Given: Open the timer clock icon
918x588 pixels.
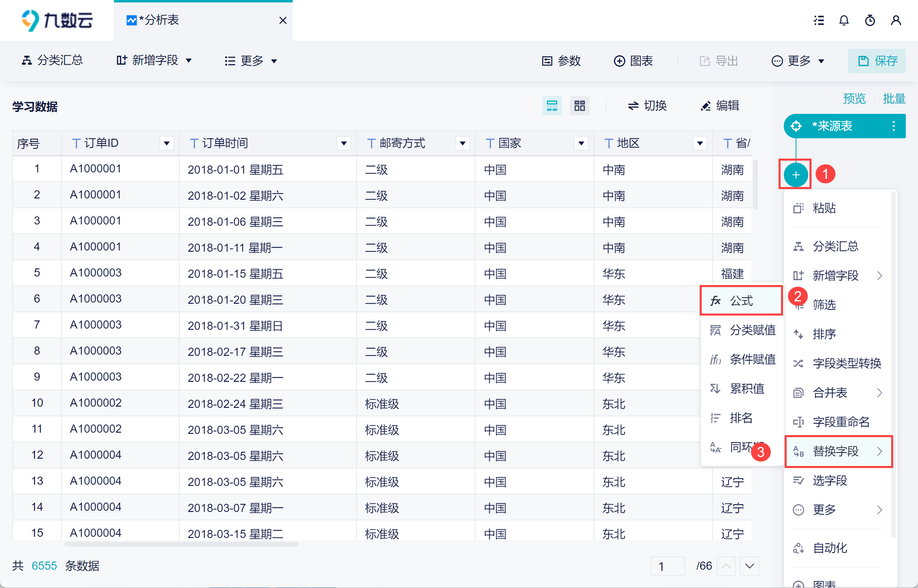Looking at the screenshot, I should point(870,20).
